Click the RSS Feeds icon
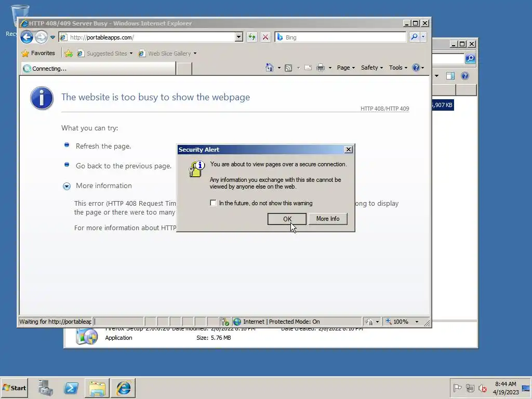The image size is (532, 399). tap(288, 68)
